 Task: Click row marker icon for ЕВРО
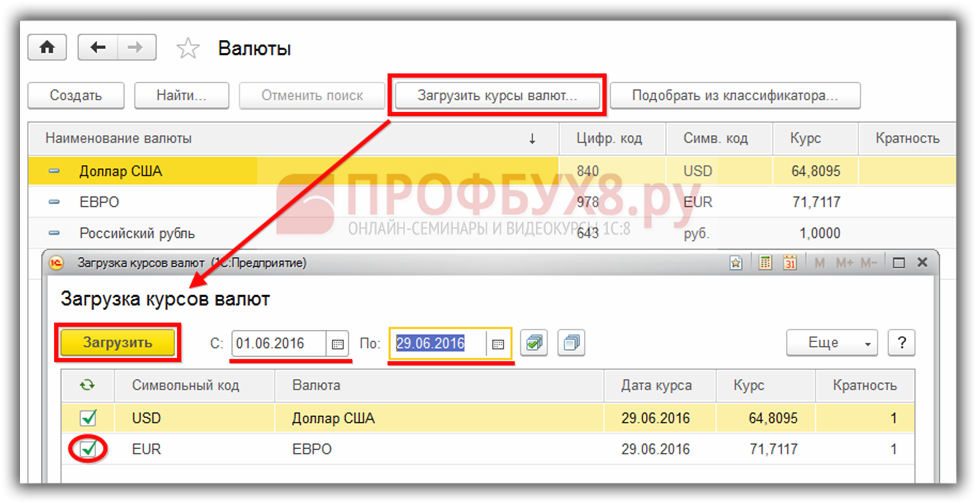(x=54, y=202)
